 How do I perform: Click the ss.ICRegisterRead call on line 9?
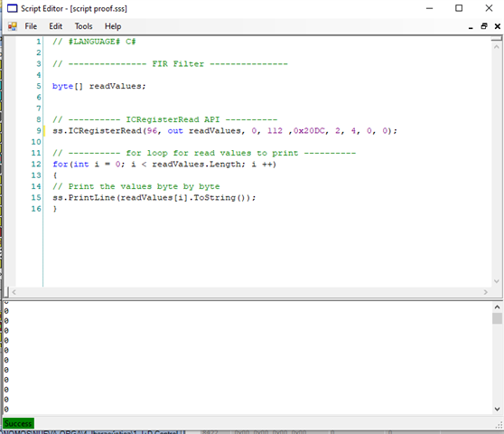click(225, 131)
